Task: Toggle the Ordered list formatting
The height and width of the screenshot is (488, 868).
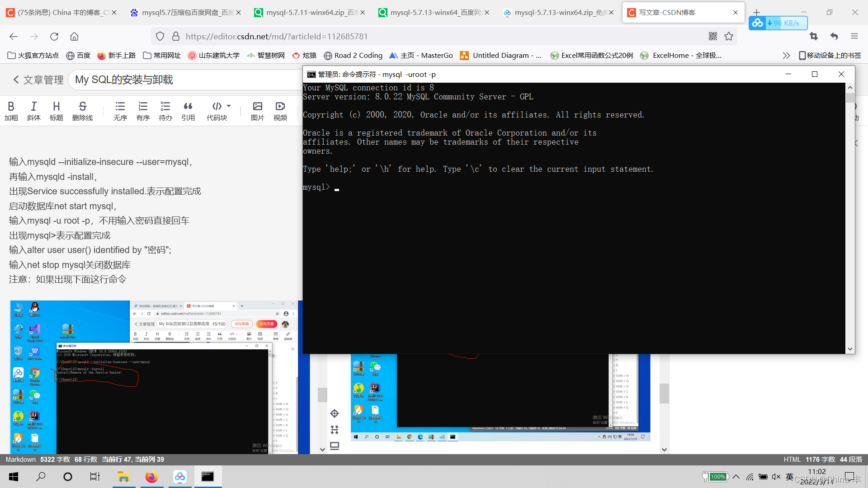Action: [x=142, y=110]
